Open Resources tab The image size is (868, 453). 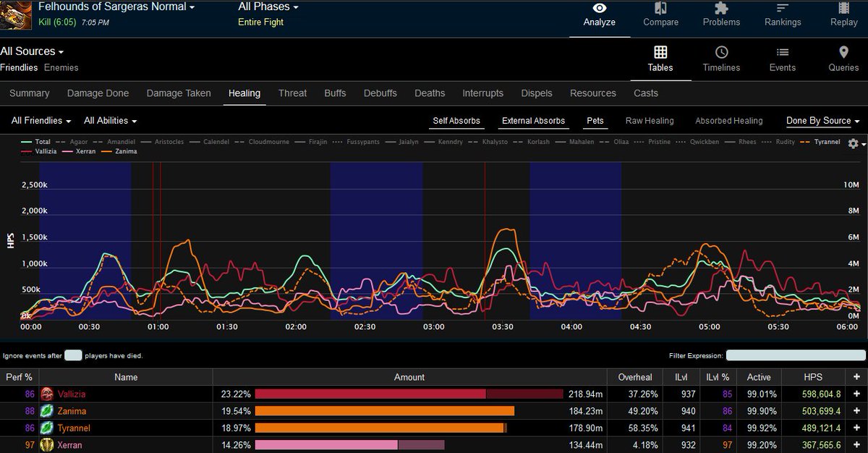593,93
